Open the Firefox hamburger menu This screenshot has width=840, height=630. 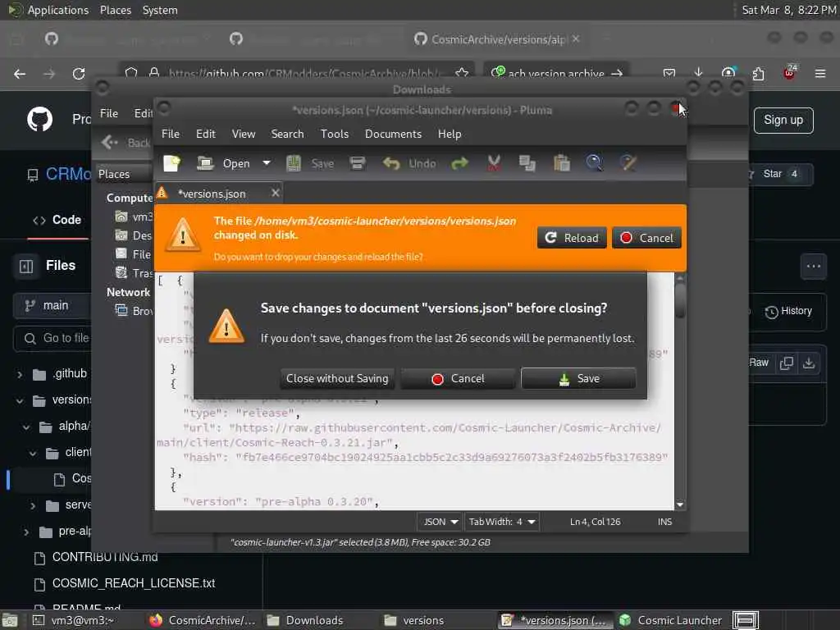pyautogui.click(x=820, y=73)
